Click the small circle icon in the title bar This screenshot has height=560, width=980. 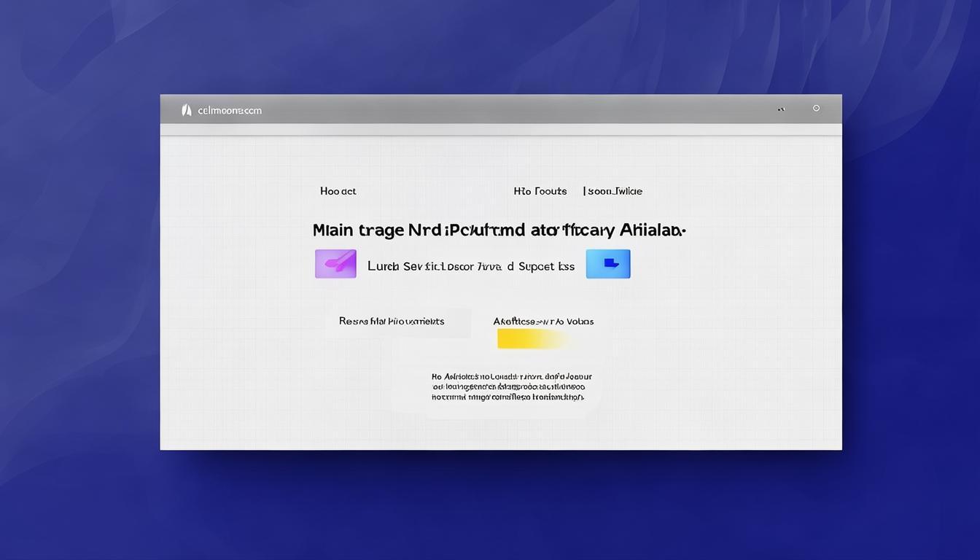[x=816, y=108]
